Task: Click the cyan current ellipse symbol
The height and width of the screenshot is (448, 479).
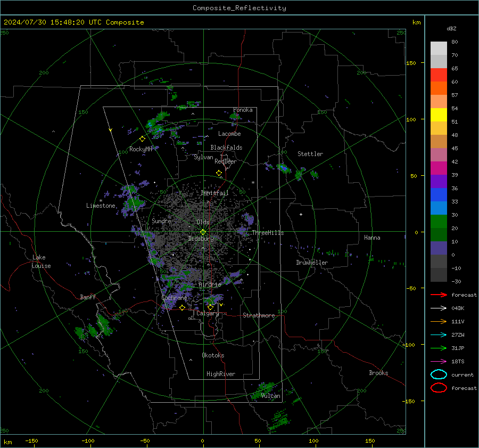Action: tap(439, 374)
